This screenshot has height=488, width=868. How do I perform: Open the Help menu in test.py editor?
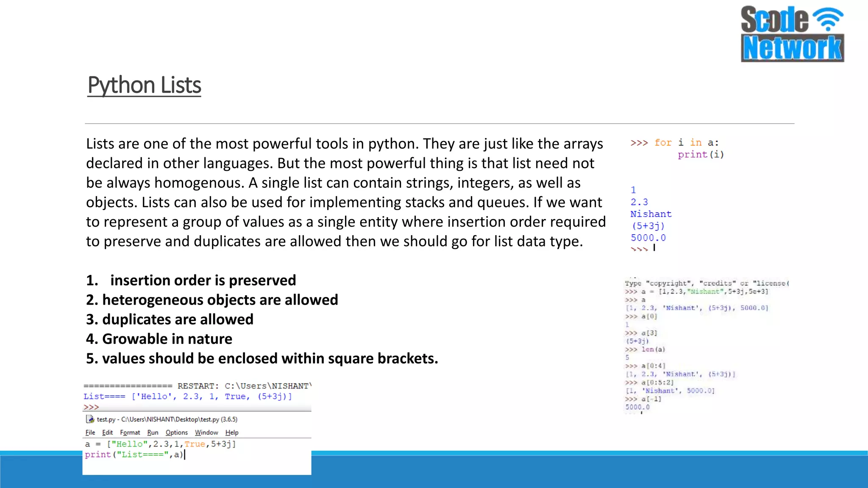click(232, 433)
